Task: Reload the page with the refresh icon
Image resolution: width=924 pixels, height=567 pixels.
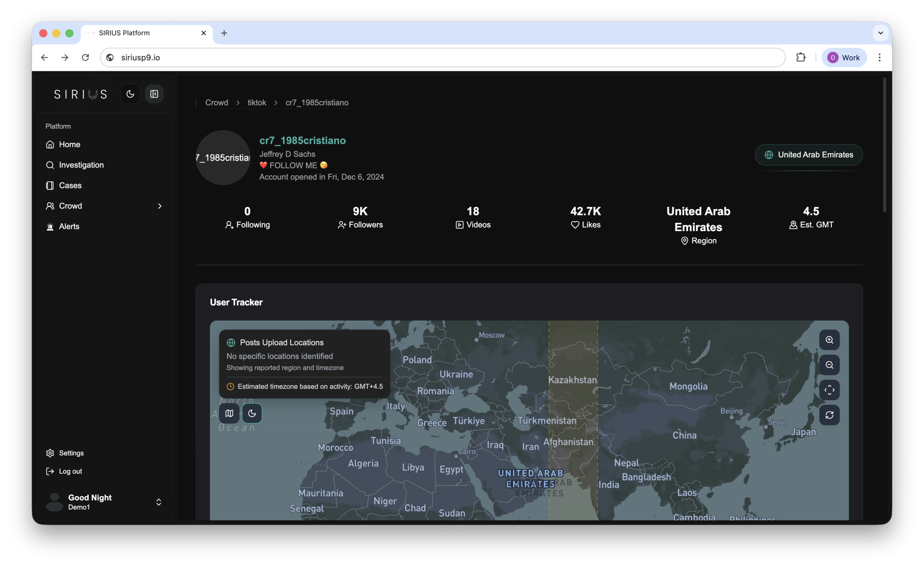Action: 86,57
